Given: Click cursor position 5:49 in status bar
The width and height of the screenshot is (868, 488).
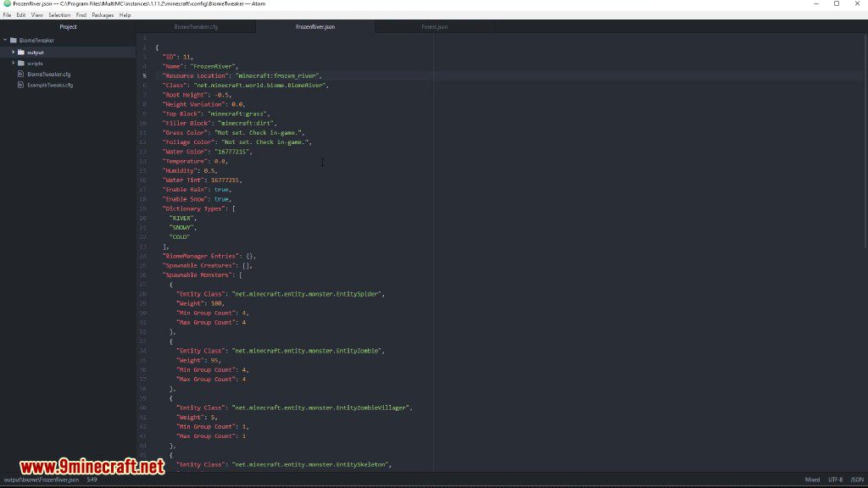Looking at the screenshot, I should point(92,480).
